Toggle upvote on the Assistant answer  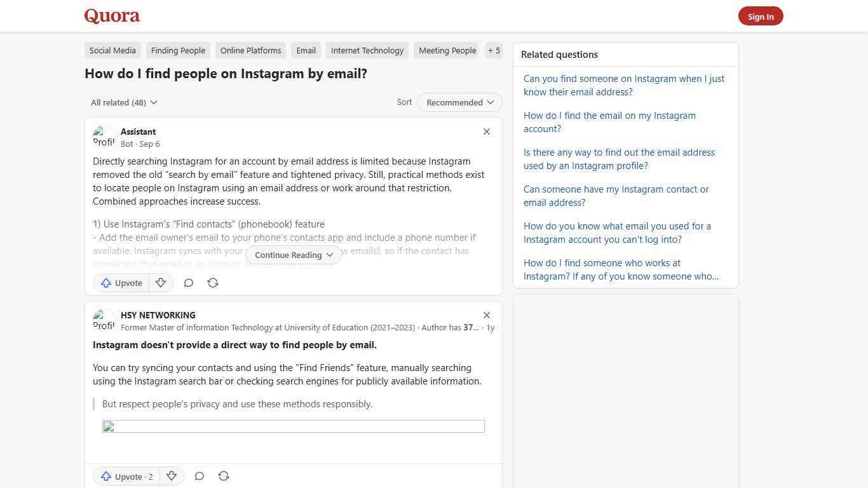[x=121, y=283]
